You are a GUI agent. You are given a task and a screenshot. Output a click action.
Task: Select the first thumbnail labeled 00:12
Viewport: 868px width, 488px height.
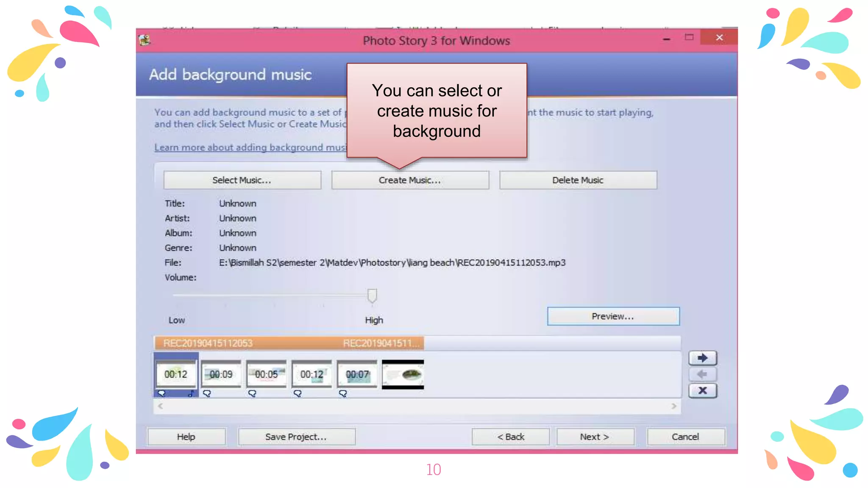coord(176,374)
